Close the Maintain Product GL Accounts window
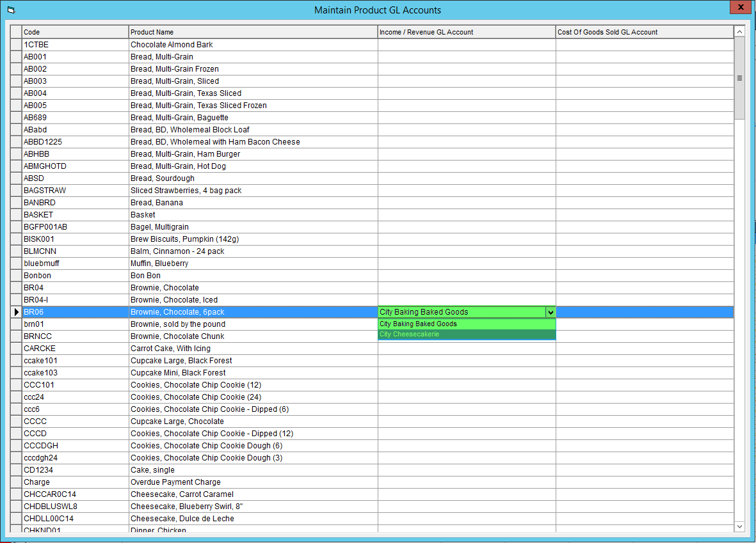 pos(741,7)
